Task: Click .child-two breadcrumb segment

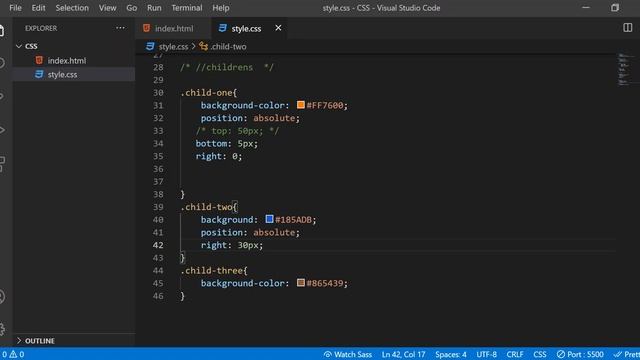Action: tap(228, 47)
